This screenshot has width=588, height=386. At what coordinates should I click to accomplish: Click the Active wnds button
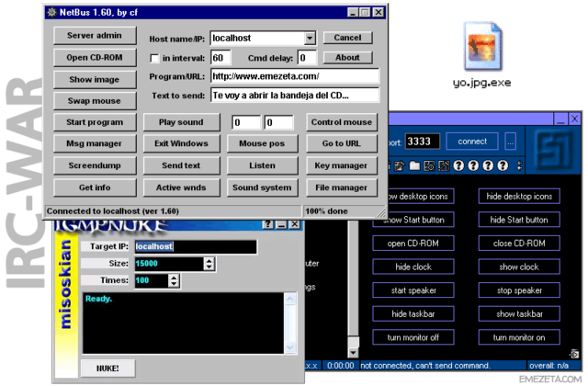pyautogui.click(x=181, y=187)
